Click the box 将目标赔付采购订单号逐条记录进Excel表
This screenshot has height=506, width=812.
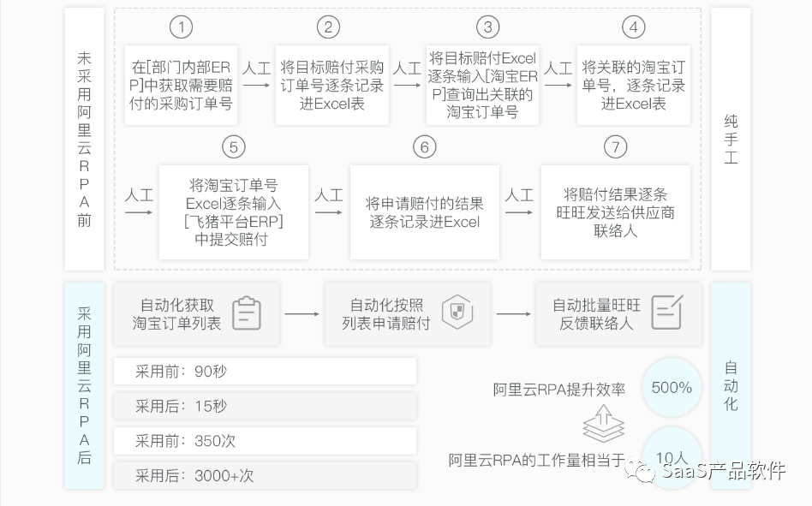pos(332,86)
